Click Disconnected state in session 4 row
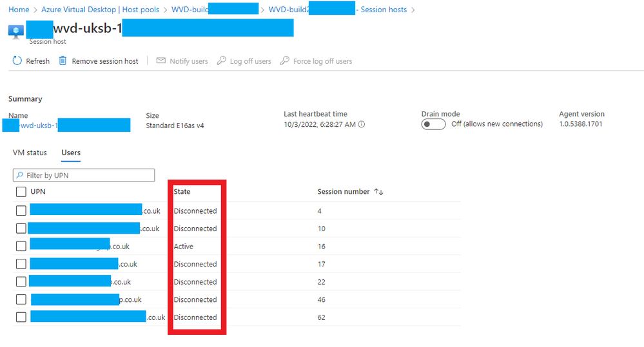Screen dimensions: 644x347 coord(195,211)
